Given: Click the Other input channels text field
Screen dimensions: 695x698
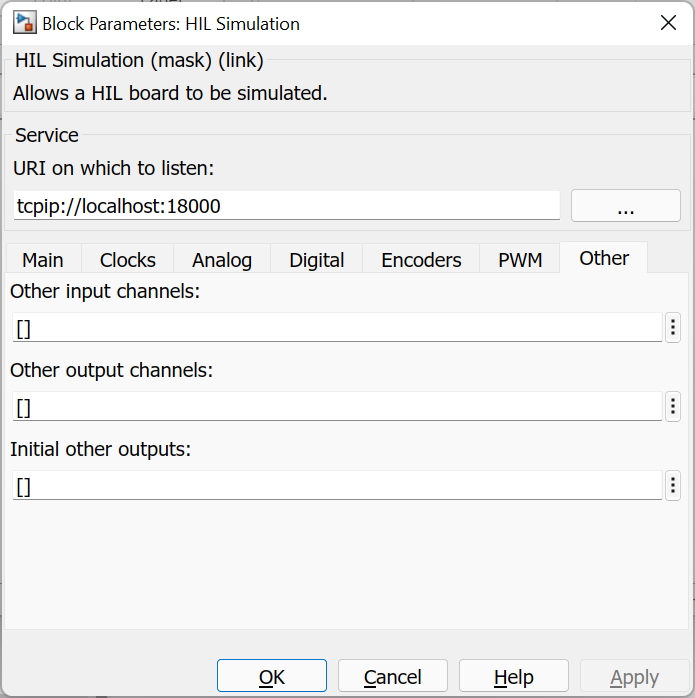Looking at the screenshot, I should (x=336, y=328).
